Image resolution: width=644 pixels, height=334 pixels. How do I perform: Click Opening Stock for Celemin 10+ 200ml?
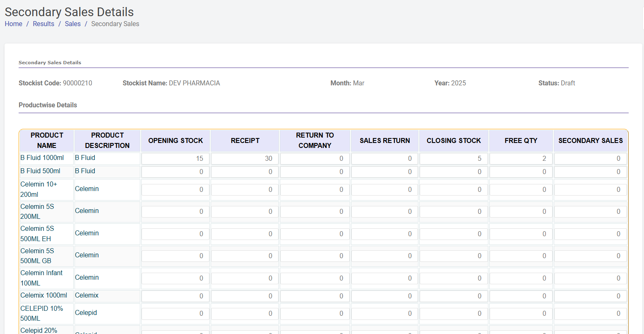pyautogui.click(x=175, y=190)
